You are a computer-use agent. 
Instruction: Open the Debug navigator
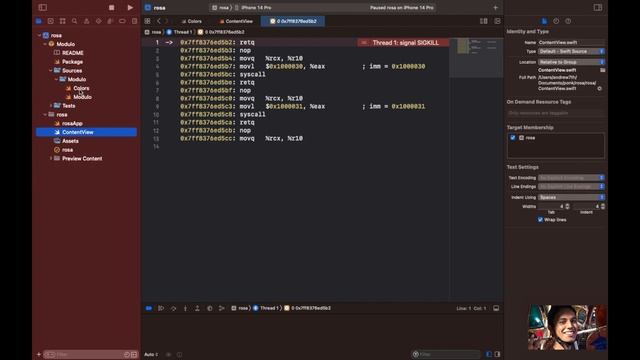[x=110, y=21]
